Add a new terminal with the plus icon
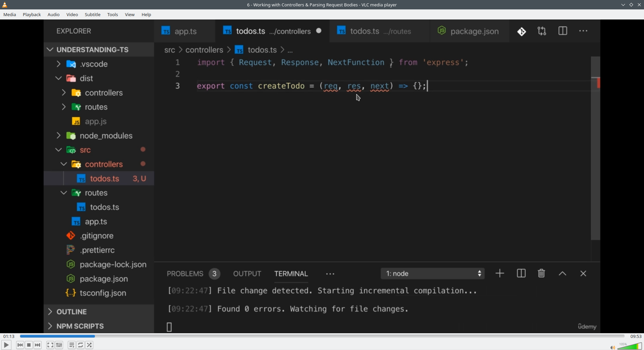Screen dimensions: 644x350 point(499,273)
